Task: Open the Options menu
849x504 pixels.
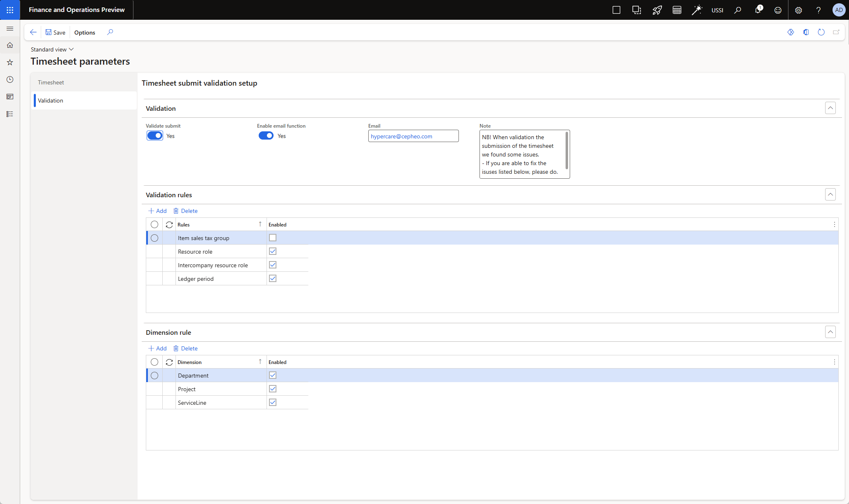Action: coord(84,33)
